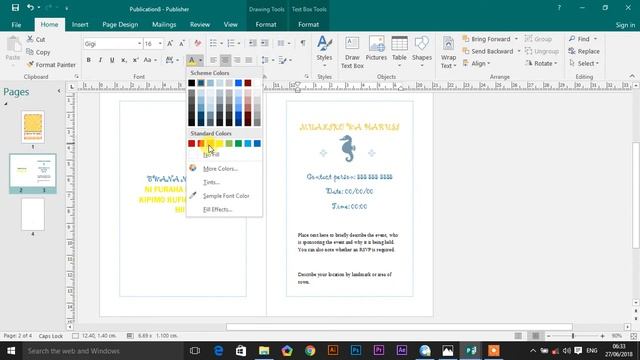The image size is (640, 360).
Task: Click Bring Forward button
Action: click(x=486, y=39)
